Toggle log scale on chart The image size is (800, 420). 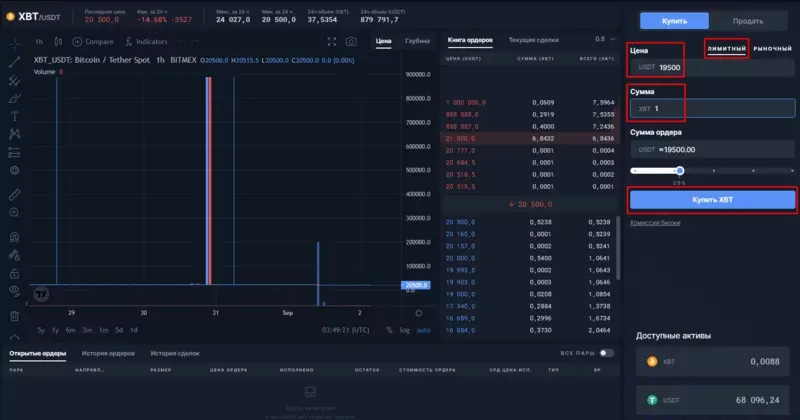(x=405, y=330)
